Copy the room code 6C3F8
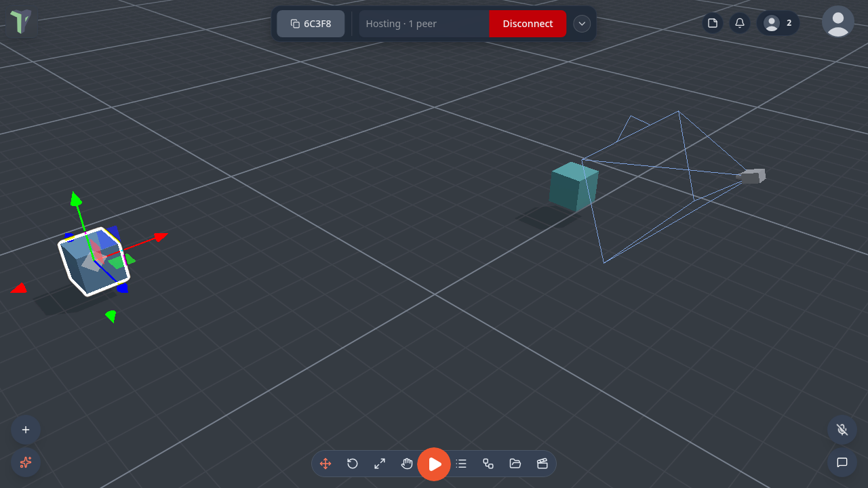Screen dimensions: 868x488 311,24
